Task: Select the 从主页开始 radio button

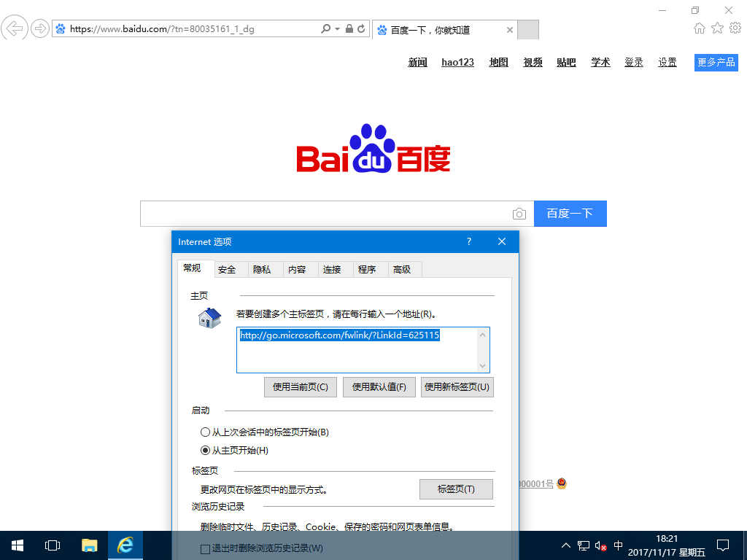Action: [206, 450]
